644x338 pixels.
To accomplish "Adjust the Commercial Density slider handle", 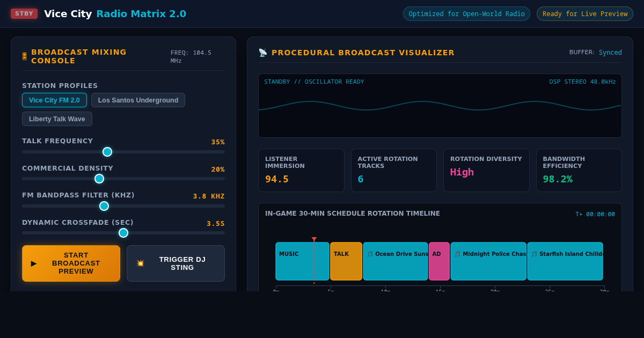I will tap(99, 179).
